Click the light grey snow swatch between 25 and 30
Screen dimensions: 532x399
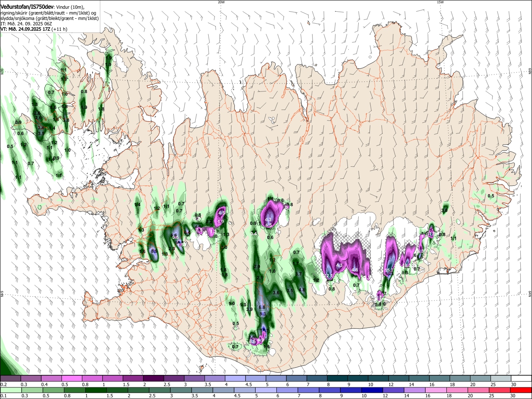pos(501,378)
